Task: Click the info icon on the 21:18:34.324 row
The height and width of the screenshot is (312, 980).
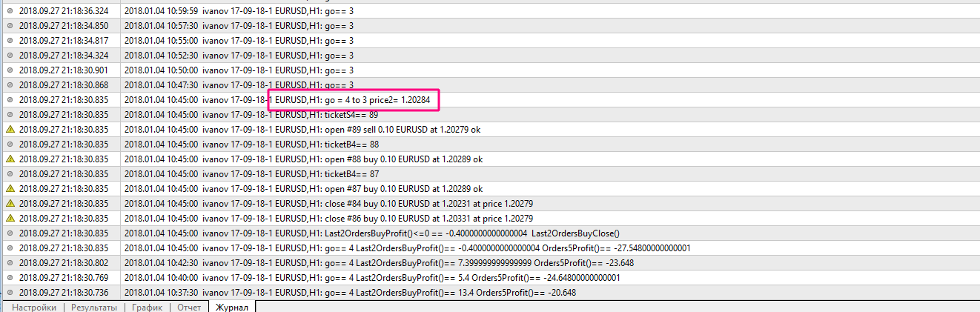Action: (x=10, y=56)
